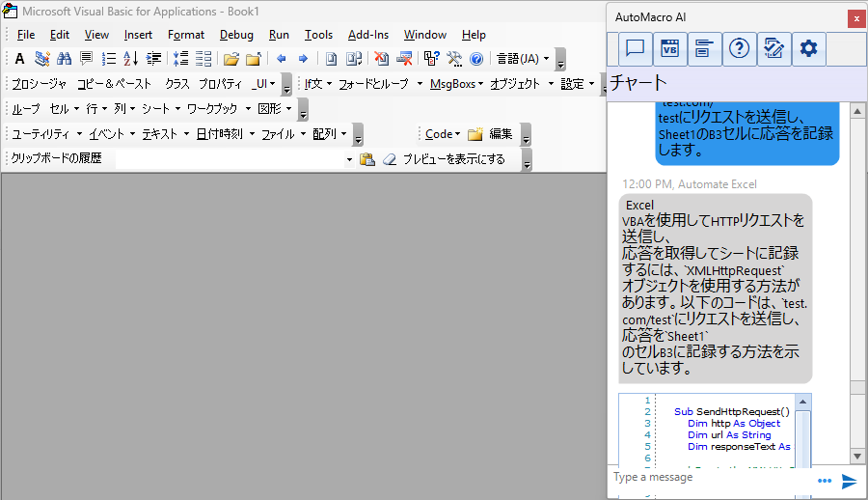This screenshot has width=868, height=500.
Task: Click the sort A-Z icon in toolbar
Action: (130, 59)
